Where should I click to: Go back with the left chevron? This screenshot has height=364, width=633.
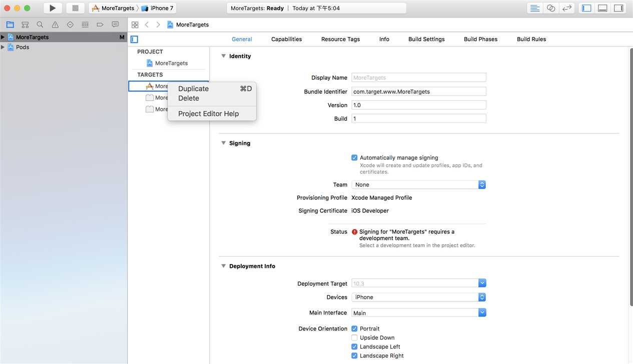(x=147, y=24)
